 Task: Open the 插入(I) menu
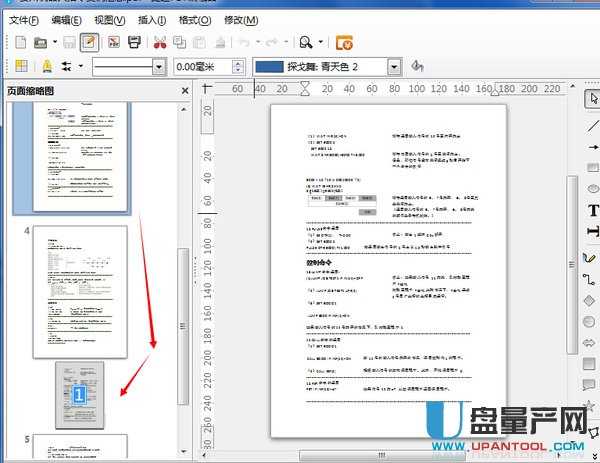(152, 20)
